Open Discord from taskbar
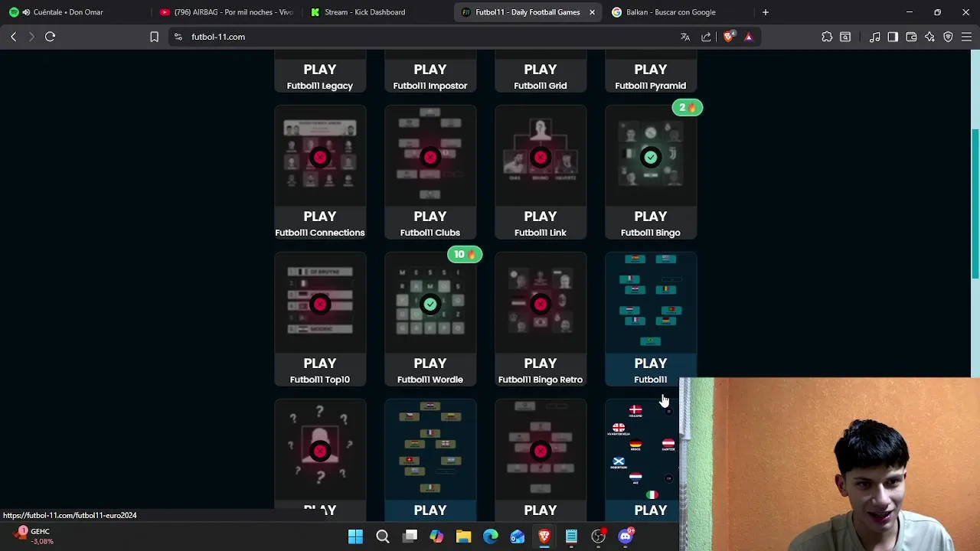The image size is (980, 551). point(626,536)
